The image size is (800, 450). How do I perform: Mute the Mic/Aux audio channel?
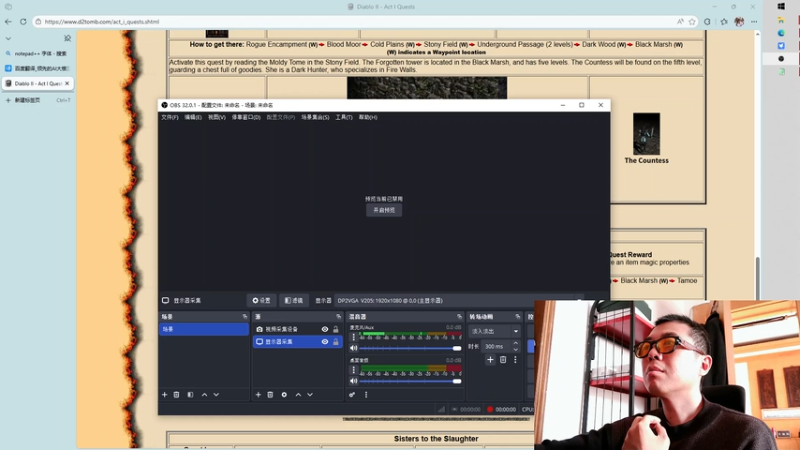[354, 348]
